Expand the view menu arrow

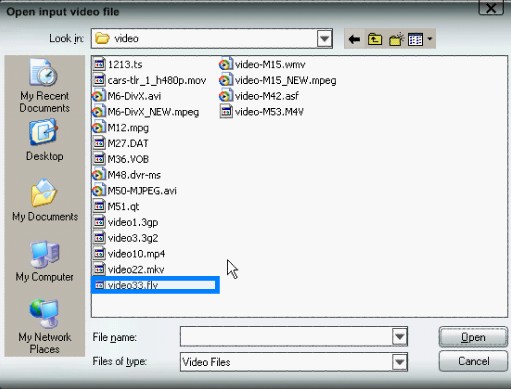pyautogui.click(x=430, y=39)
